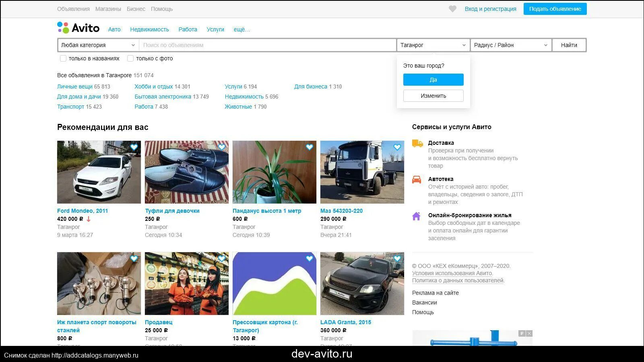Open Онлайн-бронирование жилья heading
The width and height of the screenshot is (644, 362).
click(x=470, y=215)
